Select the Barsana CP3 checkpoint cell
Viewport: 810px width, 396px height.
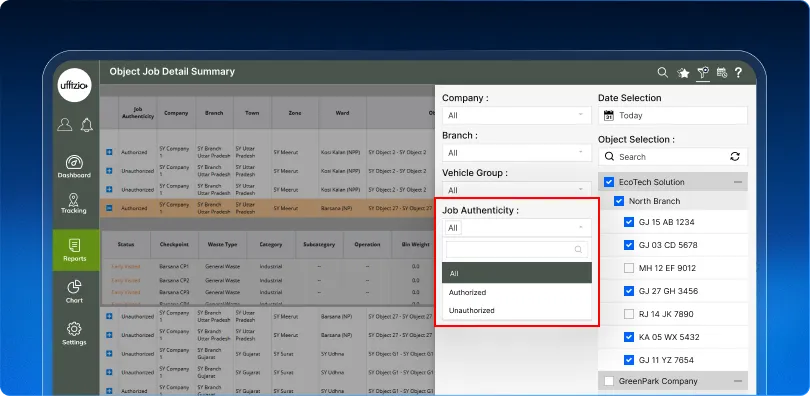tap(174, 292)
